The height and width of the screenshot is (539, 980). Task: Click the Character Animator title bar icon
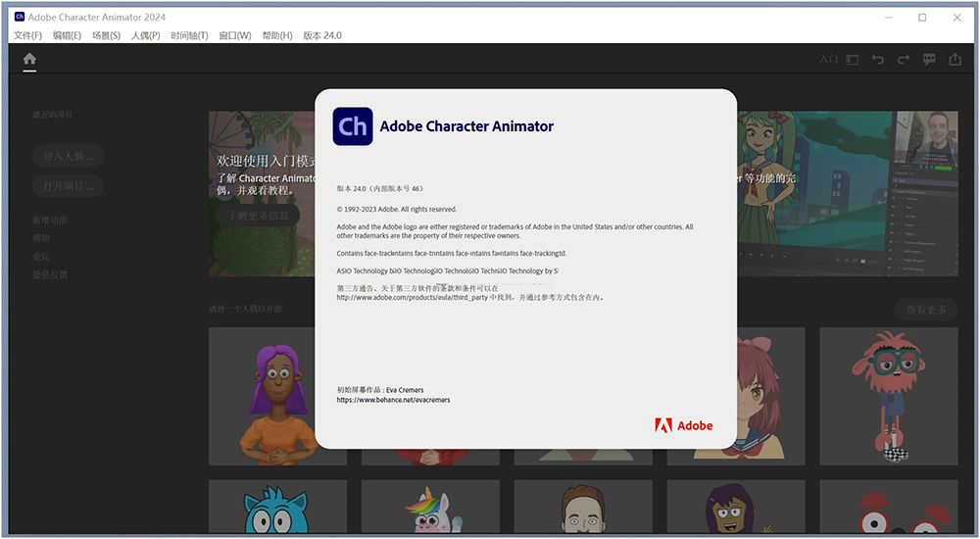tap(20, 17)
